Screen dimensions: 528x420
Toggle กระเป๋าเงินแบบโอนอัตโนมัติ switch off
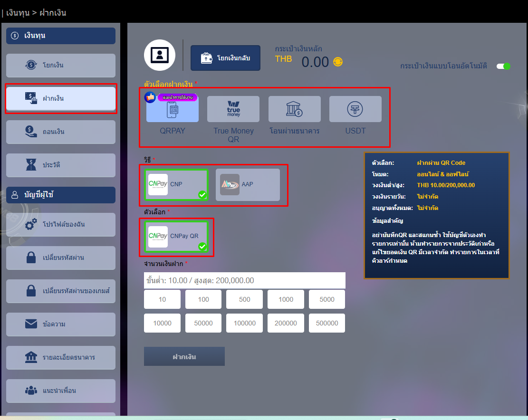click(x=503, y=67)
